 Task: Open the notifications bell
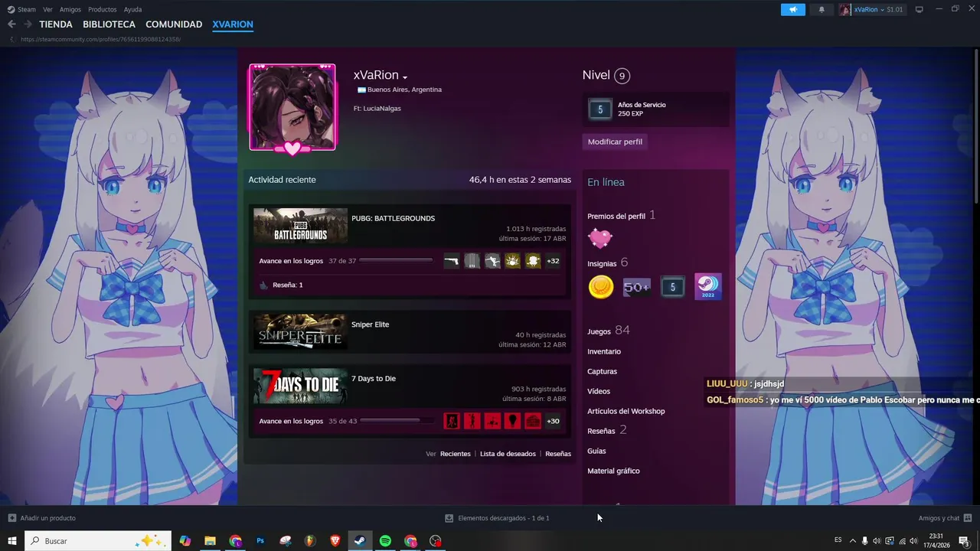point(822,9)
